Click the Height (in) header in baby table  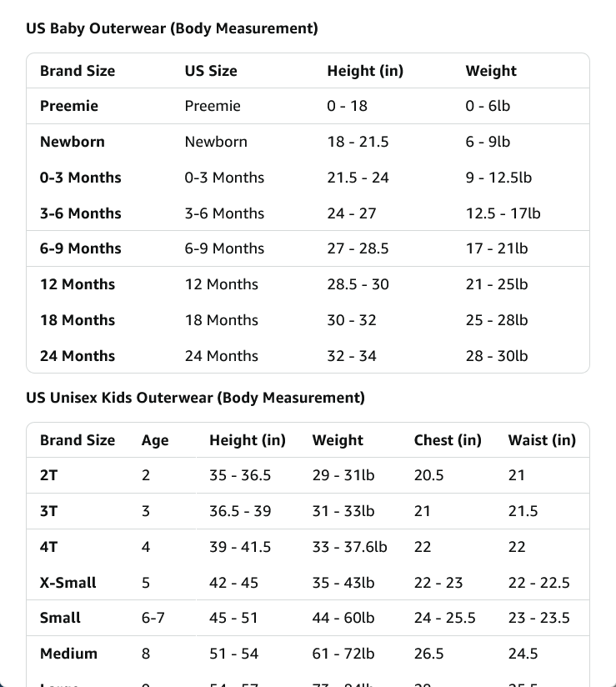tap(365, 71)
